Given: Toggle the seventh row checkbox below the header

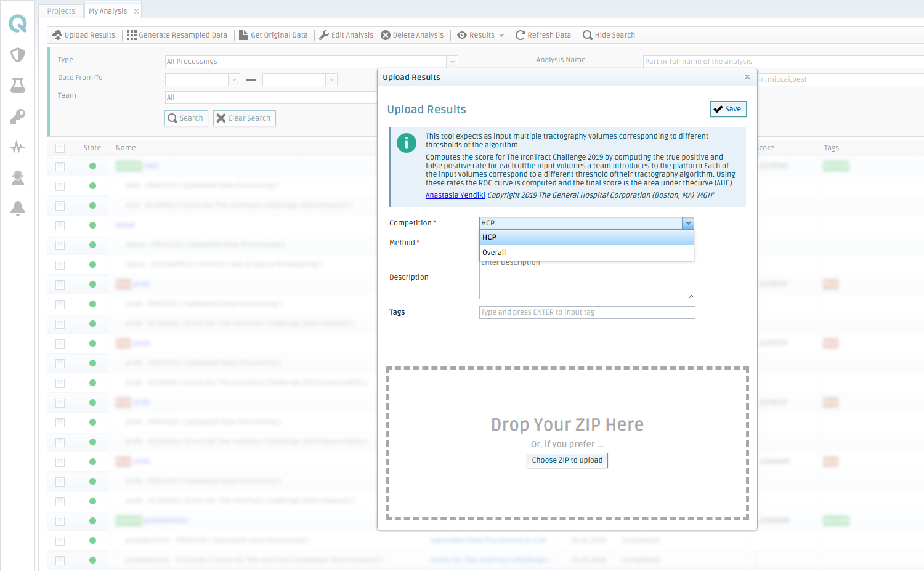Looking at the screenshot, I should [60, 285].
